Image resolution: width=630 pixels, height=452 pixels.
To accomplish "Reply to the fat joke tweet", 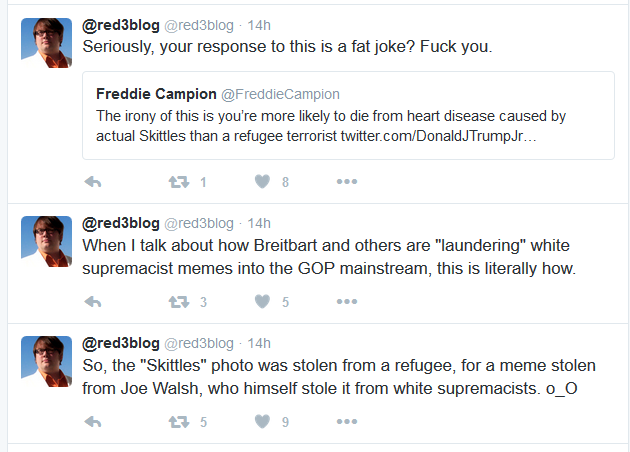I will (x=93, y=182).
